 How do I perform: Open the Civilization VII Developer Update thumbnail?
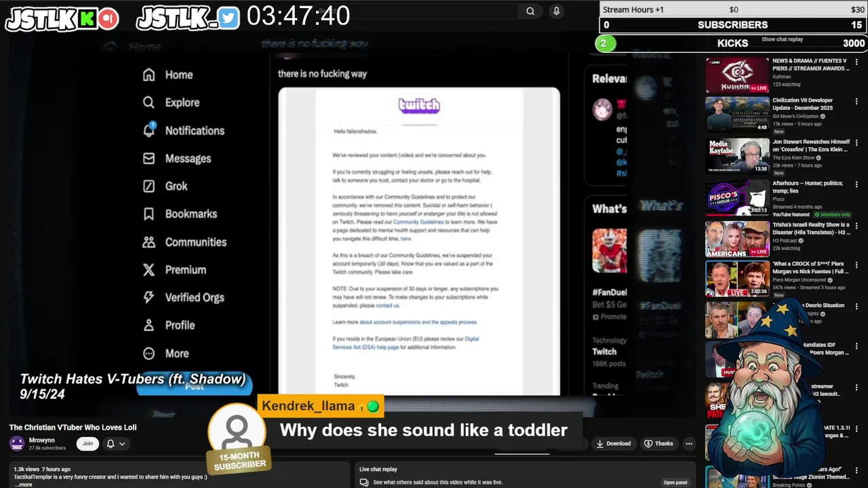tap(737, 114)
